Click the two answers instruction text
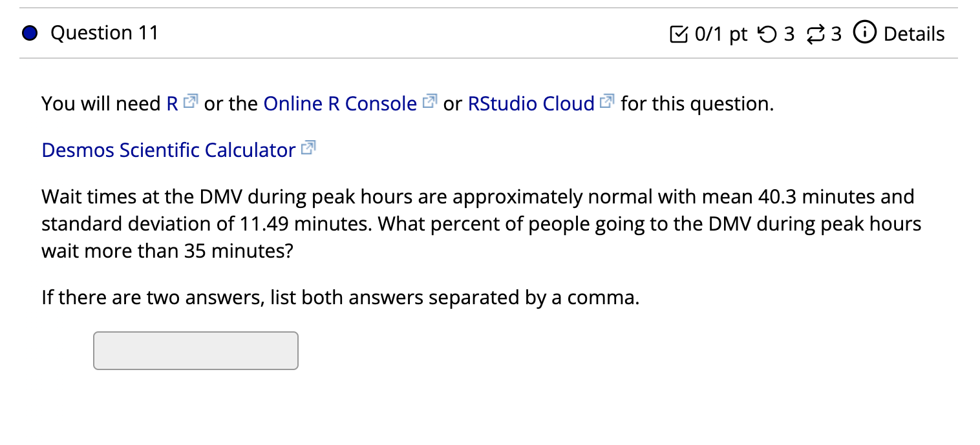The width and height of the screenshot is (980, 445). [340, 298]
